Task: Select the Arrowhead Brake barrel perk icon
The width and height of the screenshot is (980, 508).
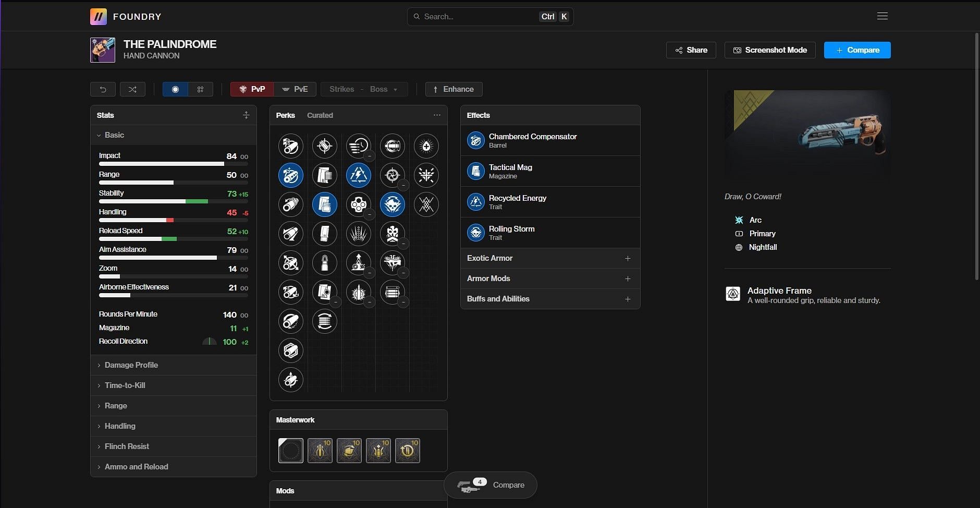Action: click(x=290, y=146)
